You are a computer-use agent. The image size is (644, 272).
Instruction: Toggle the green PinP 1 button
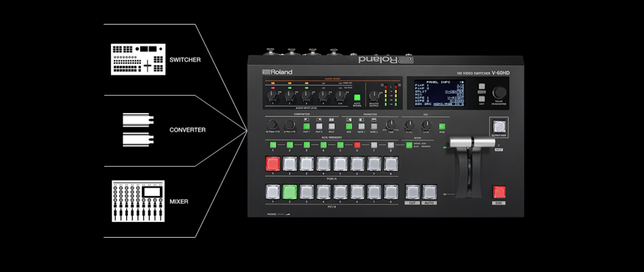(x=306, y=126)
